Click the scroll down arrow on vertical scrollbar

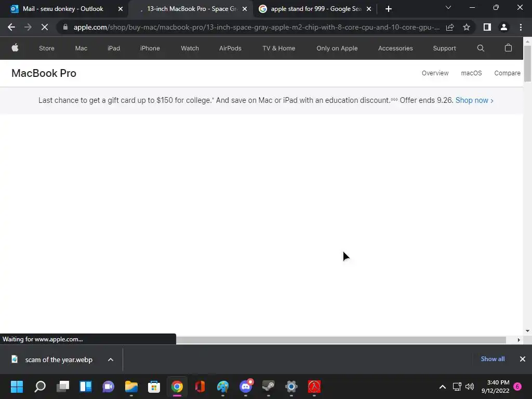tap(527, 331)
